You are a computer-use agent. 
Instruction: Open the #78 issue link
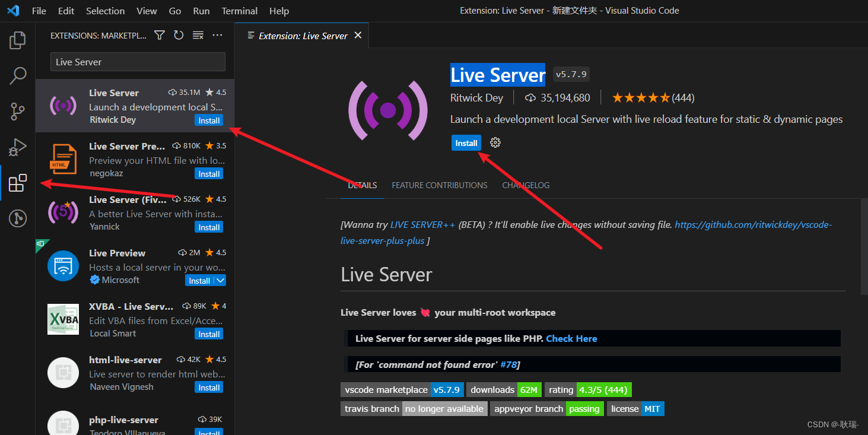coord(508,364)
